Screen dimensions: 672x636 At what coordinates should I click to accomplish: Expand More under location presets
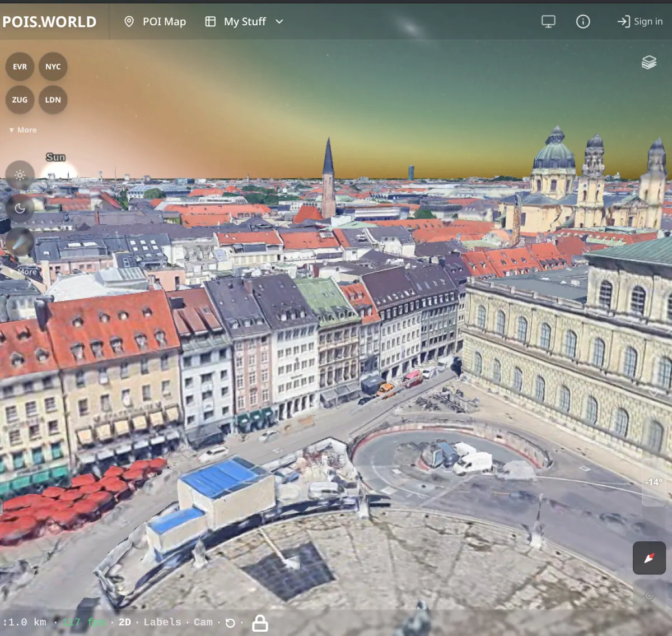tap(23, 130)
